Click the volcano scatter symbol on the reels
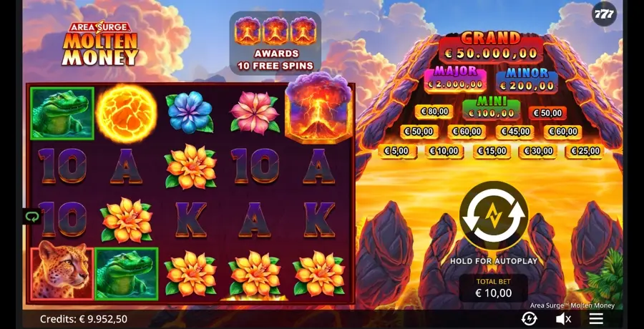The image size is (644, 329). (x=318, y=107)
